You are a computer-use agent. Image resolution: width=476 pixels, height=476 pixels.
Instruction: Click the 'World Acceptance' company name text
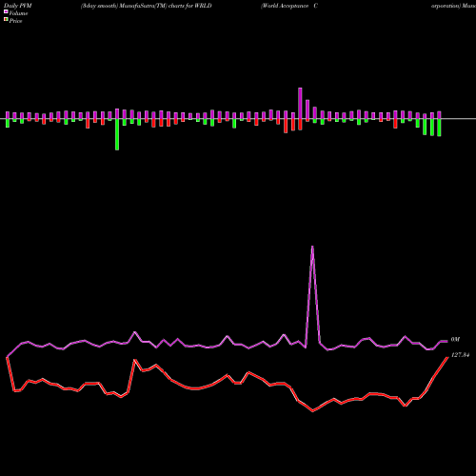pos(285,6)
